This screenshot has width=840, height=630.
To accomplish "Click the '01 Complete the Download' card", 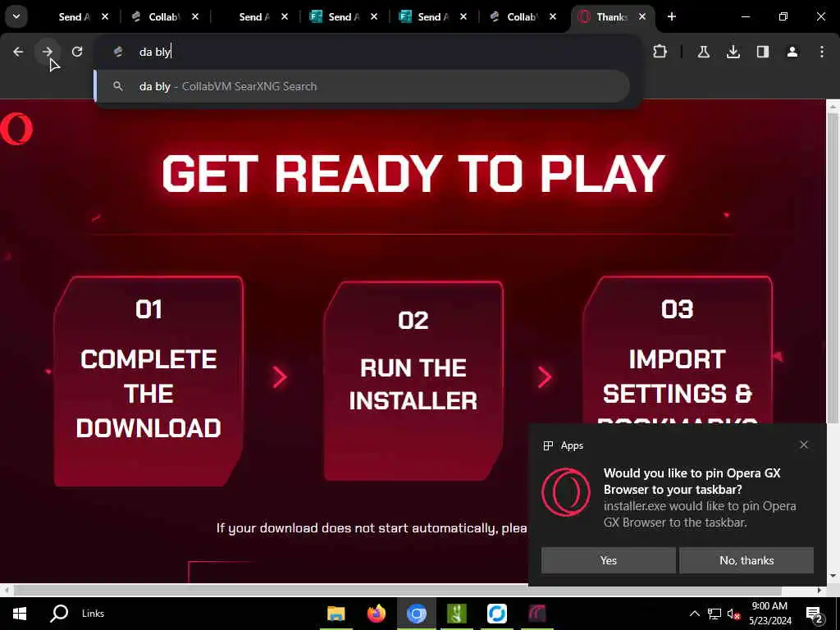I will tap(148, 381).
